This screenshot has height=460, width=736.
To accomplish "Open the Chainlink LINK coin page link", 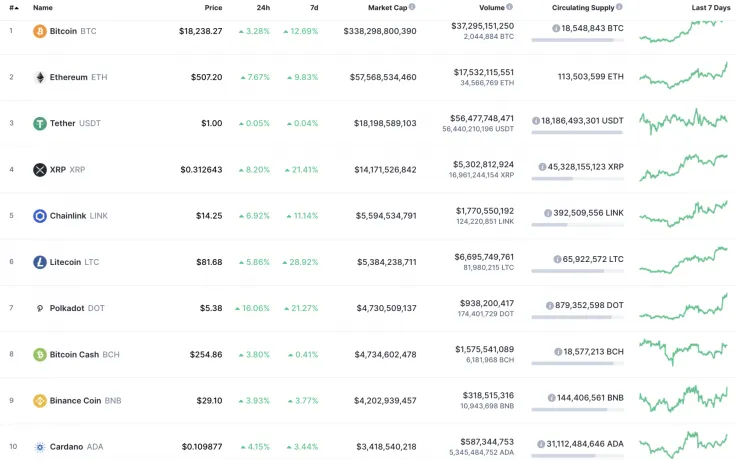I will tap(79, 216).
